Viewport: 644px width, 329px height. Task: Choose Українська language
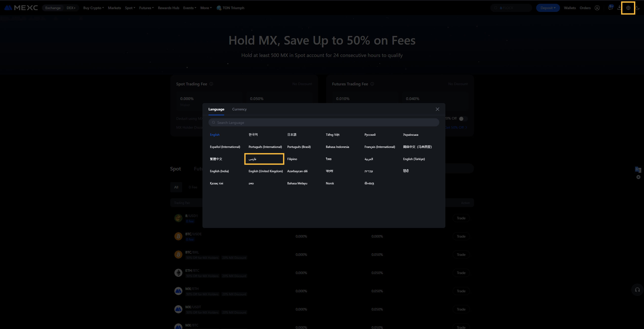pyautogui.click(x=410, y=135)
